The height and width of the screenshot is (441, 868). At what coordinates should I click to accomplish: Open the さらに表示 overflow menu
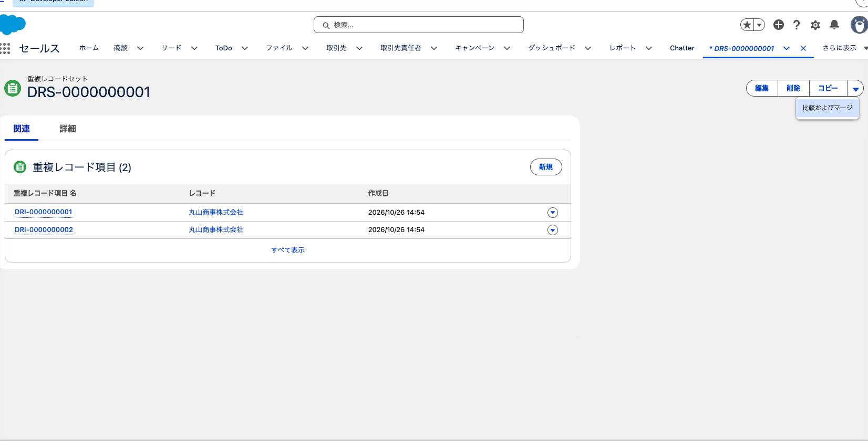tap(844, 48)
